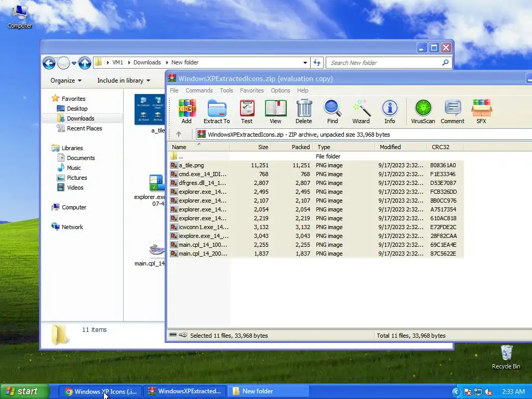
Task: Select the iexplore.exe_14 file row
Action: point(316,236)
